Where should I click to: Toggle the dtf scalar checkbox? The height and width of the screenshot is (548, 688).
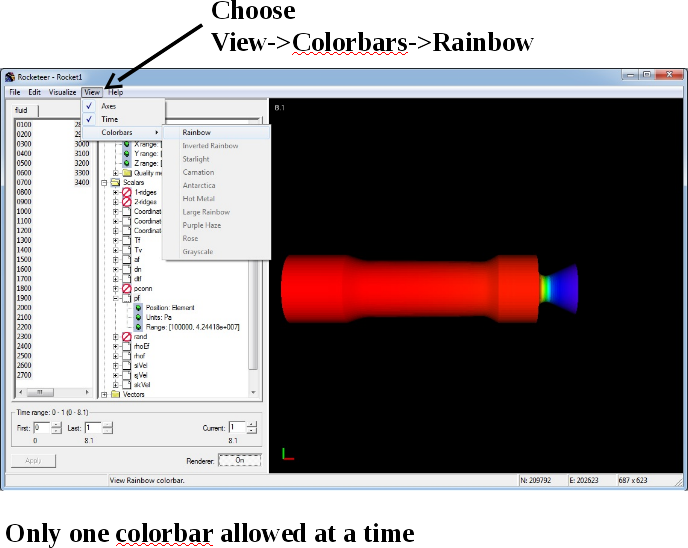pyautogui.click(x=127, y=279)
